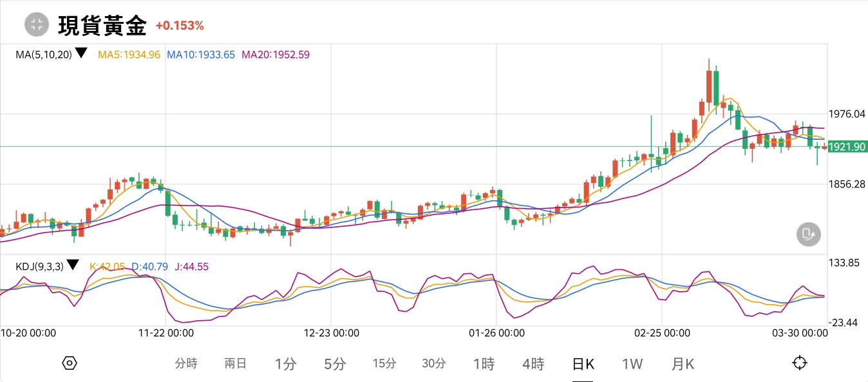Switch chart to 5分 interval

(335, 364)
